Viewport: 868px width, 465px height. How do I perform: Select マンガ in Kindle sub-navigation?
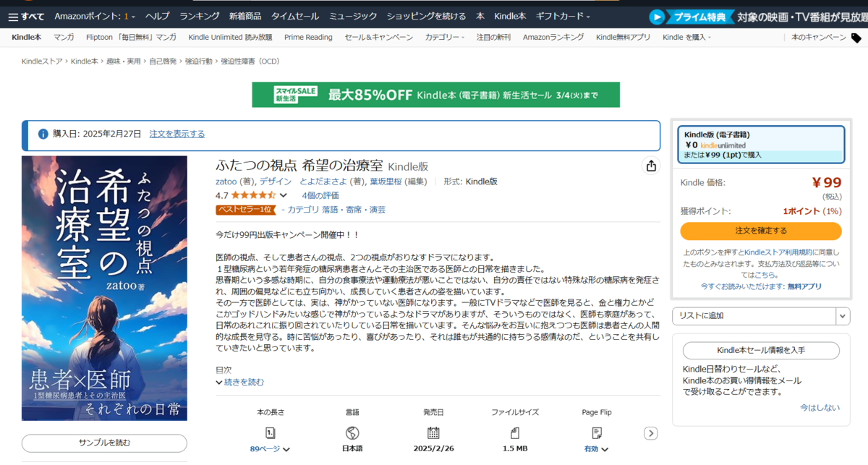tap(64, 38)
